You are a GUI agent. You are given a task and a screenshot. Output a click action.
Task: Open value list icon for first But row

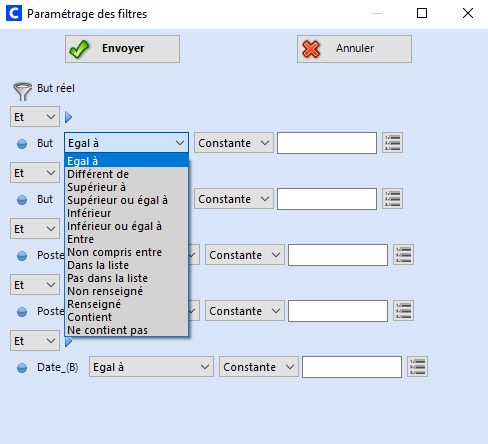(392, 143)
